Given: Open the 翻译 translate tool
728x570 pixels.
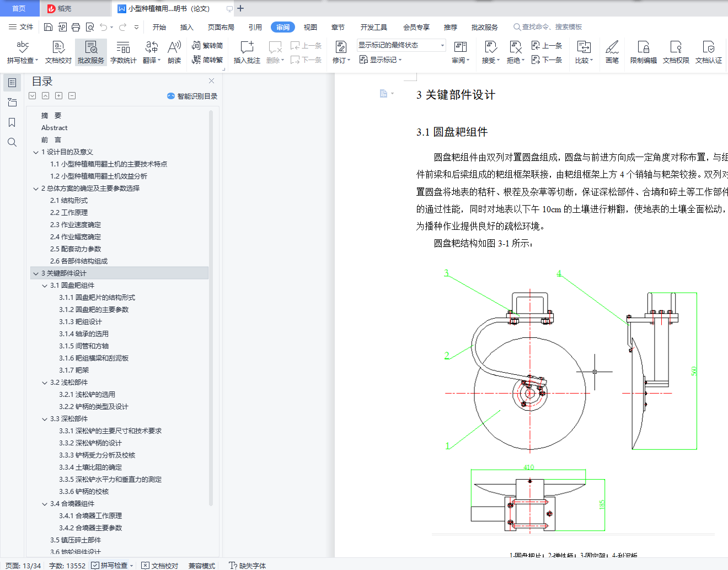Looking at the screenshot, I should (x=152, y=52).
